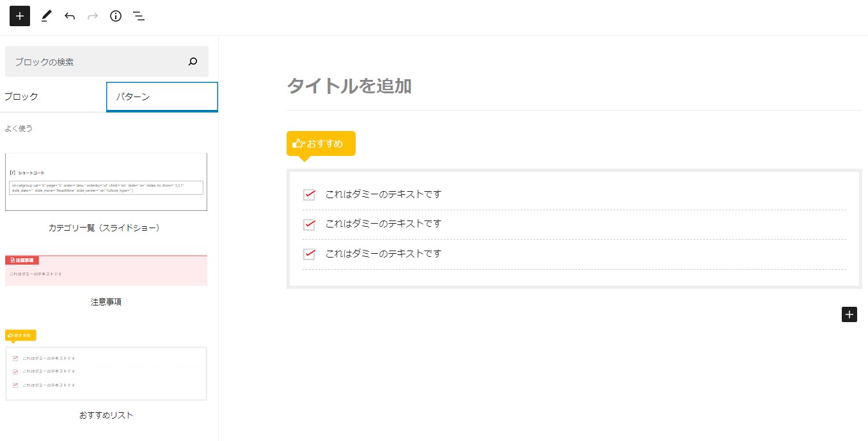Click the third list item's red checkmark
Screen dimensions: 868x441
click(x=309, y=254)
